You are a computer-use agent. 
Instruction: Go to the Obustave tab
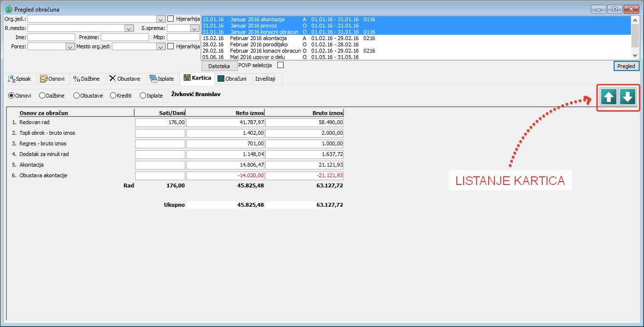pos(124,79)
